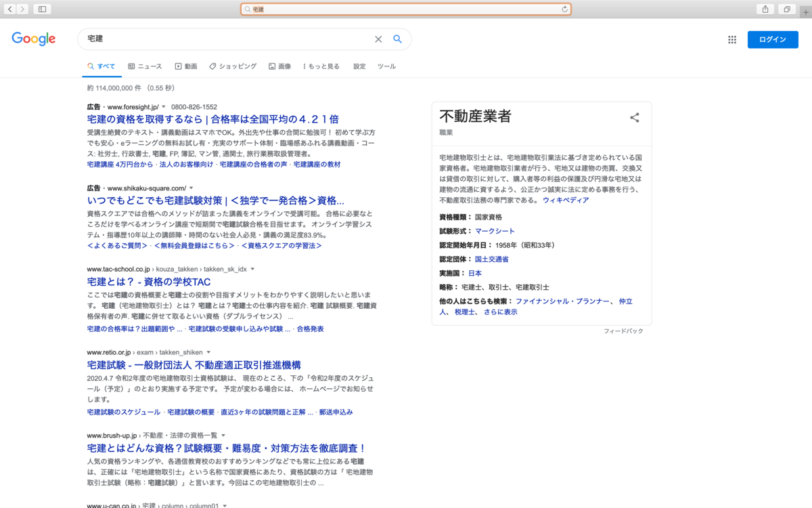This screenshot has height=508, width=812.
Task: Open the Safari share button
Action: click(x=765, y=9)
